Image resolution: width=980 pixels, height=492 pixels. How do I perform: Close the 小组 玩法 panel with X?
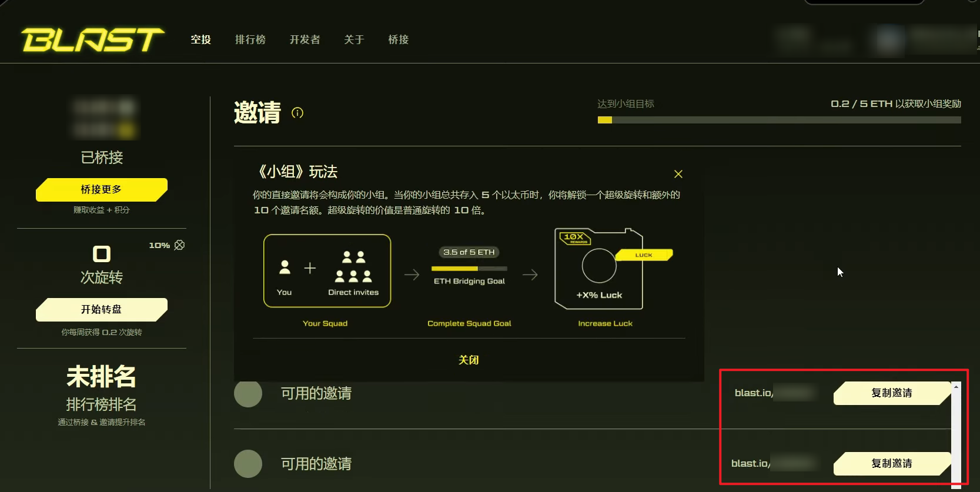click(678, 174)
